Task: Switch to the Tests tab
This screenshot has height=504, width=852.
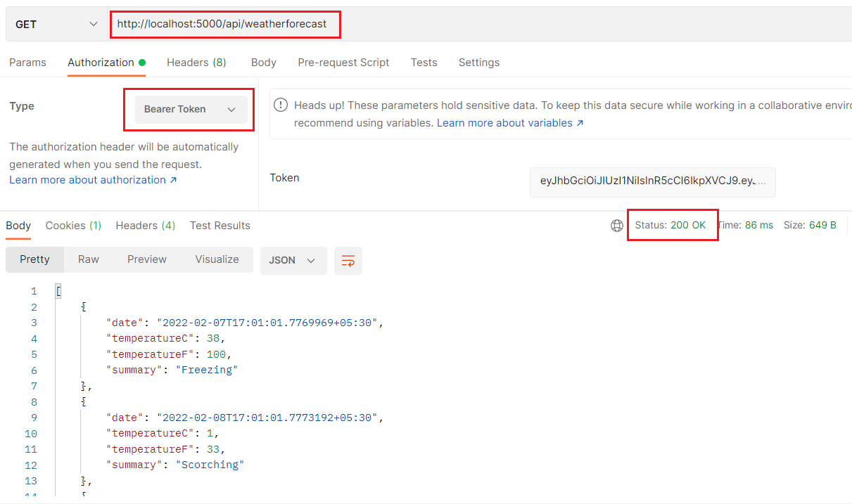Action: pos(424,62)
